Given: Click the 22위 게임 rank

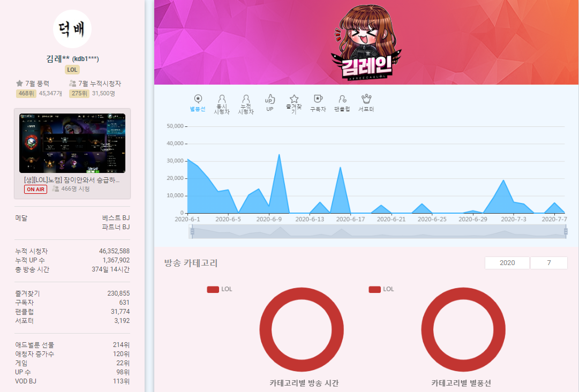Looking at the screenshot, I should [x=123, y=363].
